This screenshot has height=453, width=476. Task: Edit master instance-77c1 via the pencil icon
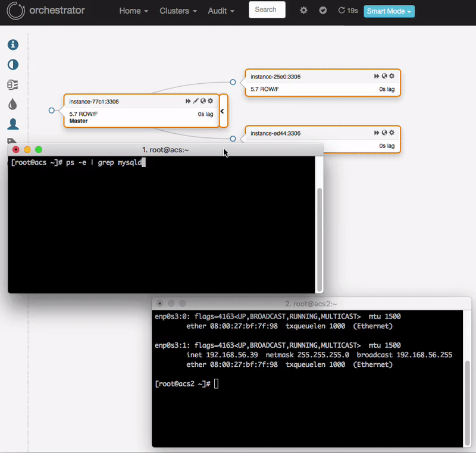tap(195, 101)
